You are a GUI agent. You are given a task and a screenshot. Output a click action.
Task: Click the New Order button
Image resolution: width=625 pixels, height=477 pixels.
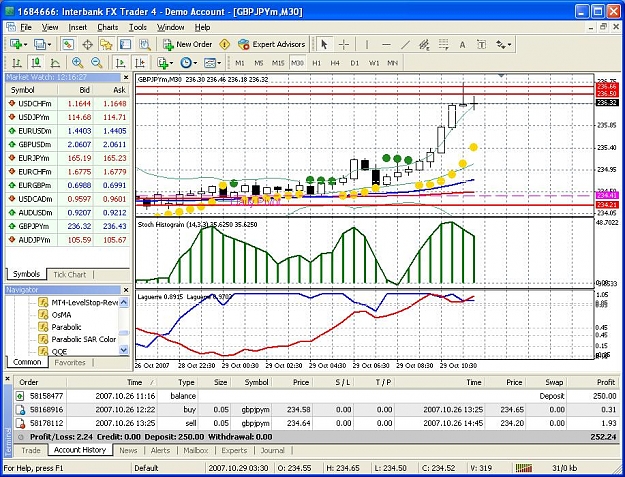[x=187, y=44]
